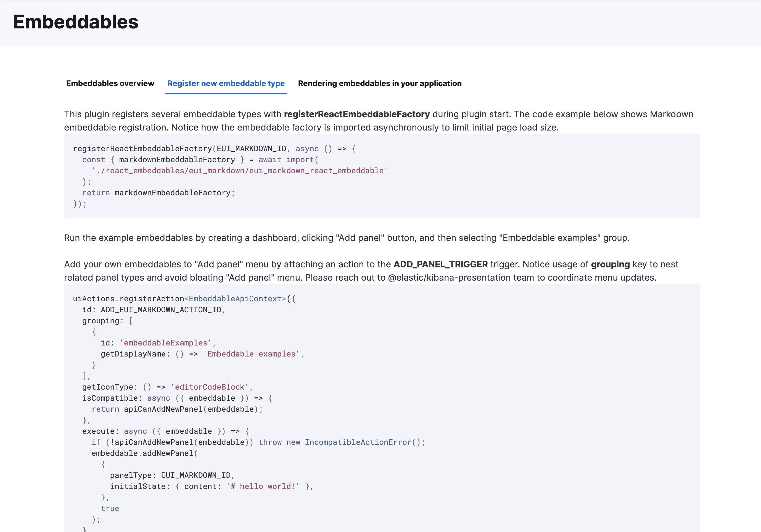Select the Register new embeddable type tab
Image resolution: width=761 pixels, height=532 pixels.
[226, 84]
